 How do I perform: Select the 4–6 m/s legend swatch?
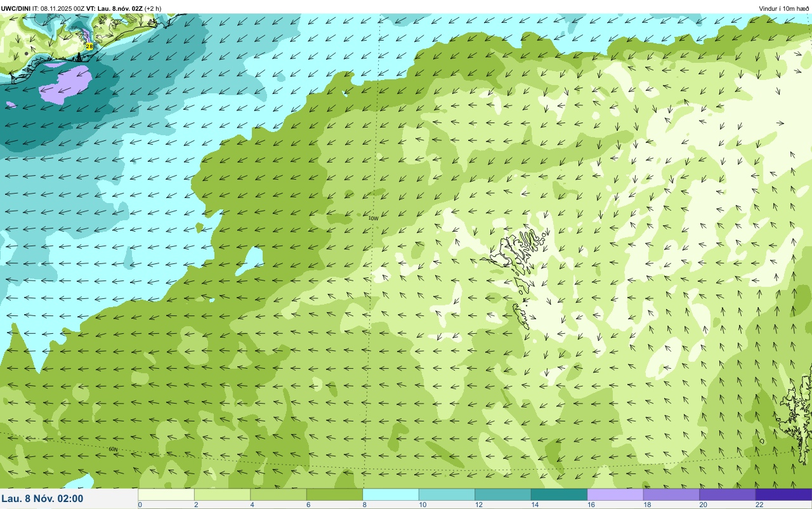(278, 494)
